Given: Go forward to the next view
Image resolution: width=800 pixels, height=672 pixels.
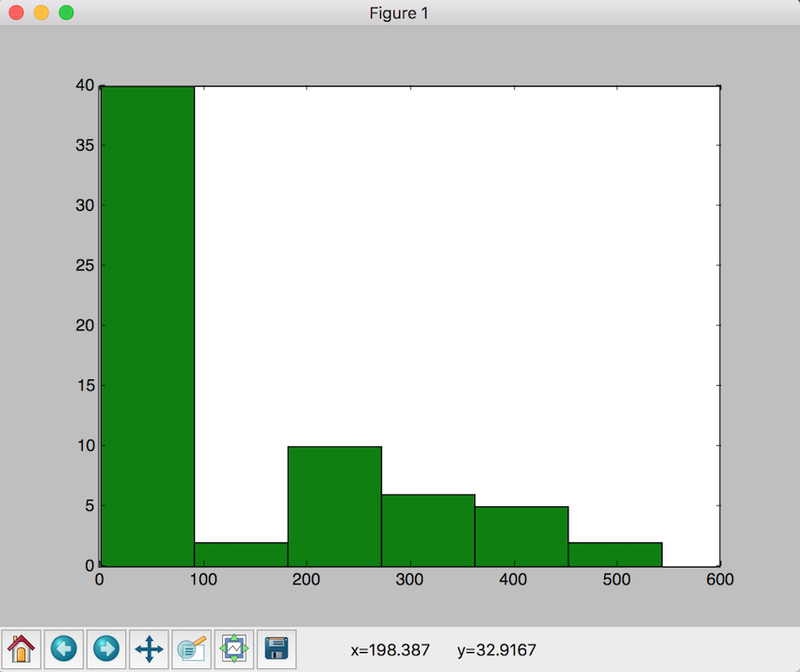Looking at the screenshot, I should coord(106,649).
